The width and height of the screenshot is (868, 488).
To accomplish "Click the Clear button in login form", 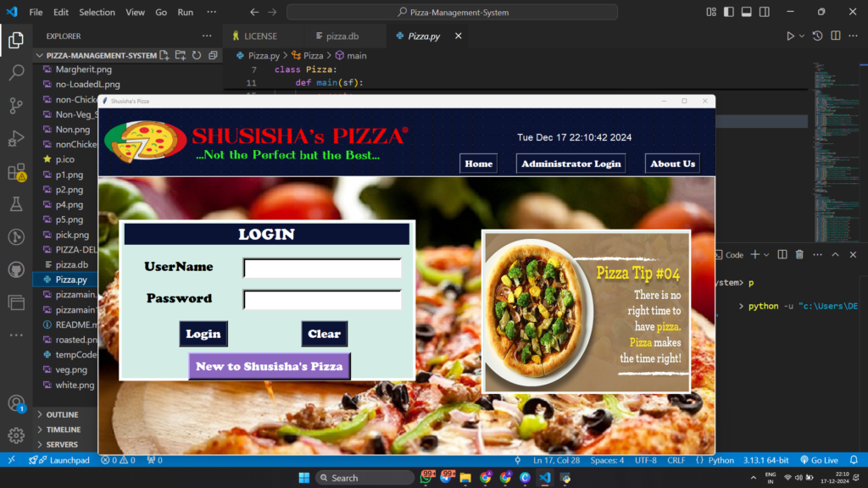I will pos(325,334).
